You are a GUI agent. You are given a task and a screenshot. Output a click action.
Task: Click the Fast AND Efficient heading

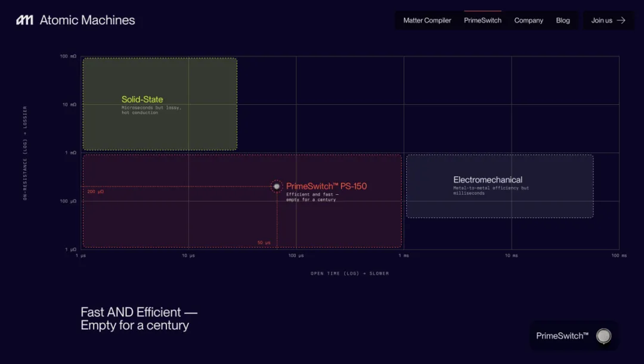(139, 319)
